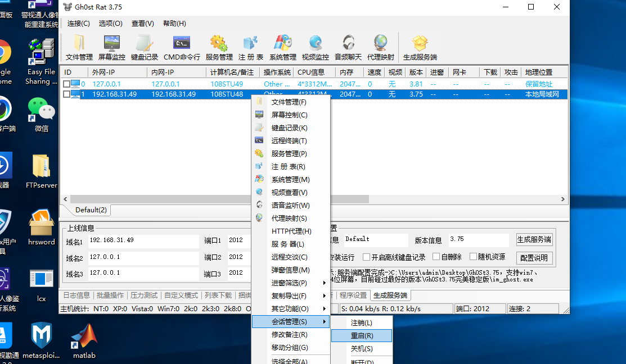Select HTTP代理(H) context menu entry
This screenshot has height=364, width=626.
pyautogui.click(x=291, y=231)
